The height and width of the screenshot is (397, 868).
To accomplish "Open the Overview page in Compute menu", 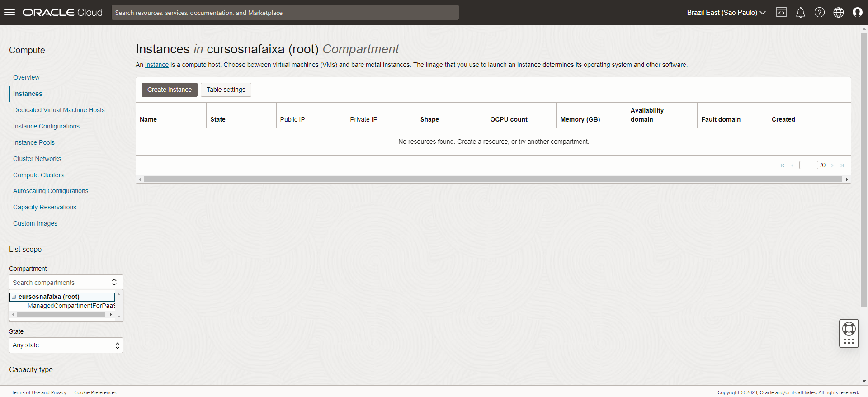I will (26, 77).
